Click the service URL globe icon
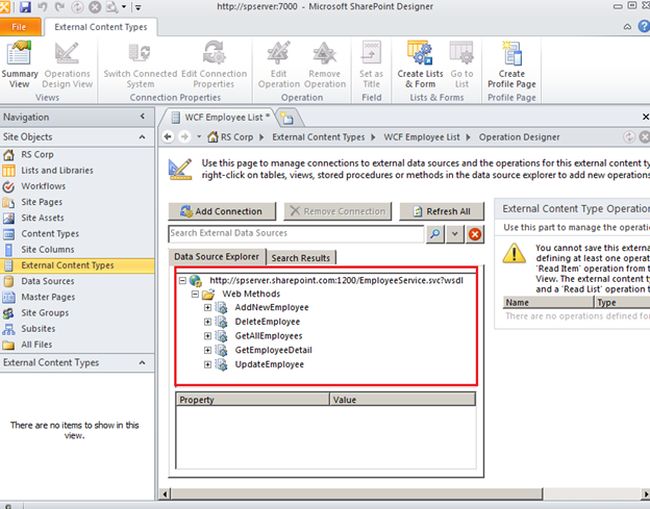Screen dimensions: 650x509 [x=196, y=281]
